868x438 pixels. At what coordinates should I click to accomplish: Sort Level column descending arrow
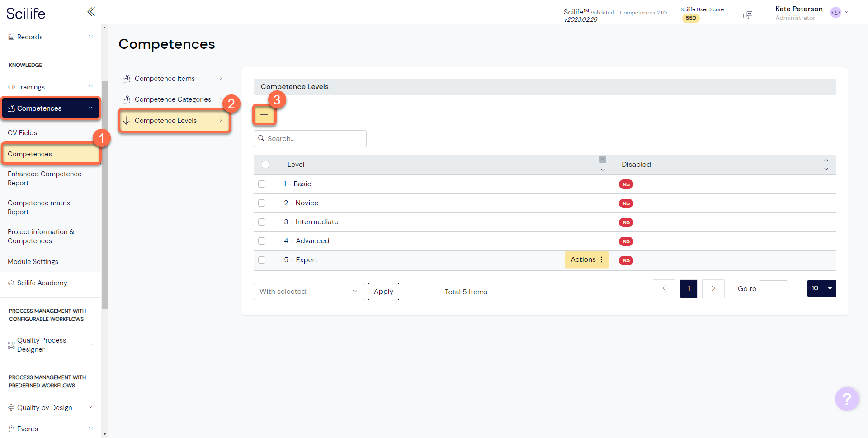coord(603,170)
